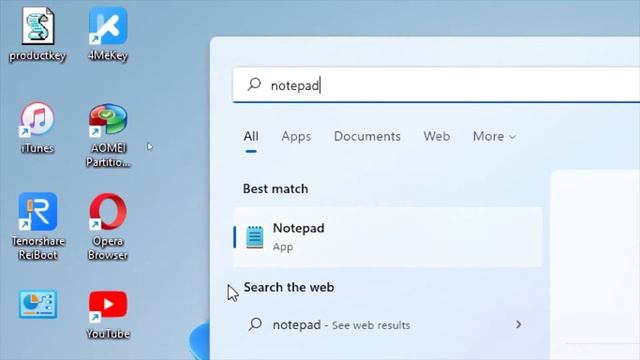Select the All search filter tab
Image resolution: width=640 pixels, height=360 pixels.
point(251,136)
